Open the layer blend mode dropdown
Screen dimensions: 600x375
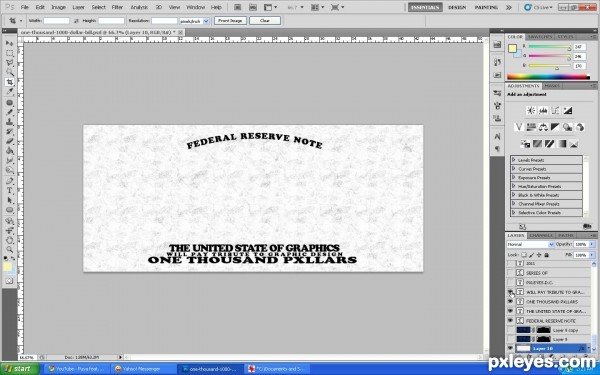pos(530,244)
